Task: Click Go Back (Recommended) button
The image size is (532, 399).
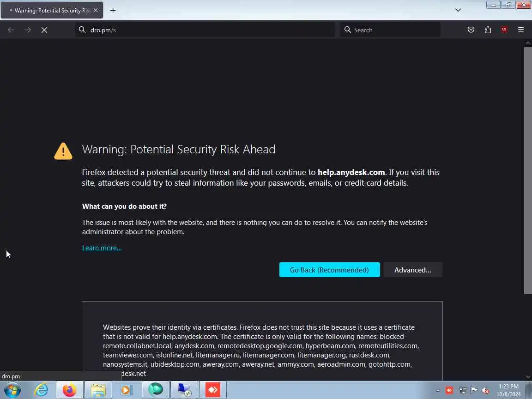Action: coord(329,270)
